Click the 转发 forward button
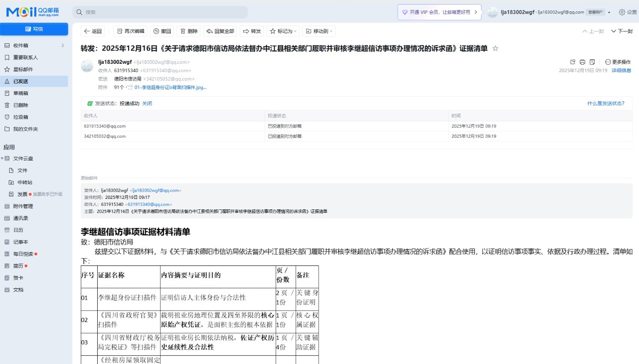639x364 pixels. click(x=252, y=31)
